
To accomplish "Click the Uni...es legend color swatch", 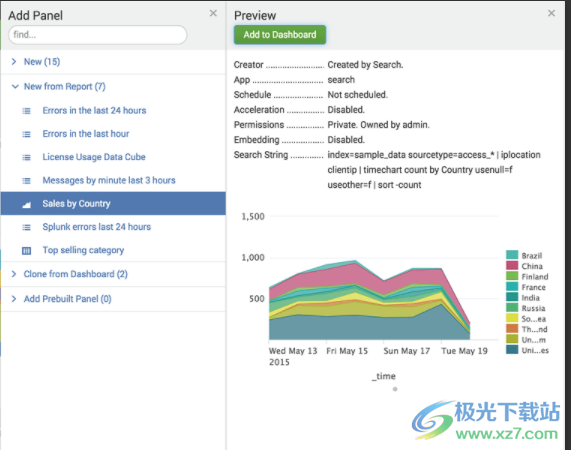I will point(512,350).
